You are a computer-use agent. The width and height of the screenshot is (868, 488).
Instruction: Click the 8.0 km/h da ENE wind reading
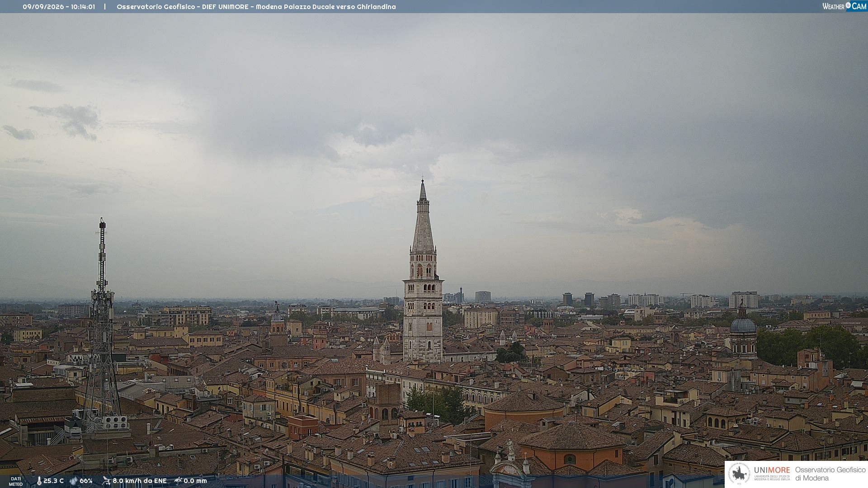pyautogui.click(x=140, y=481)
